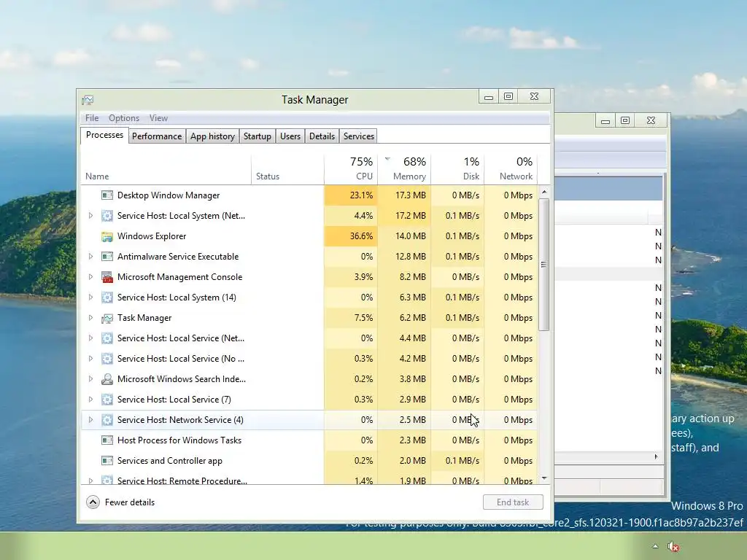This screenshot has height=560, width=747.
Task: Sort by the Memory column header
Action: [404, 169]
